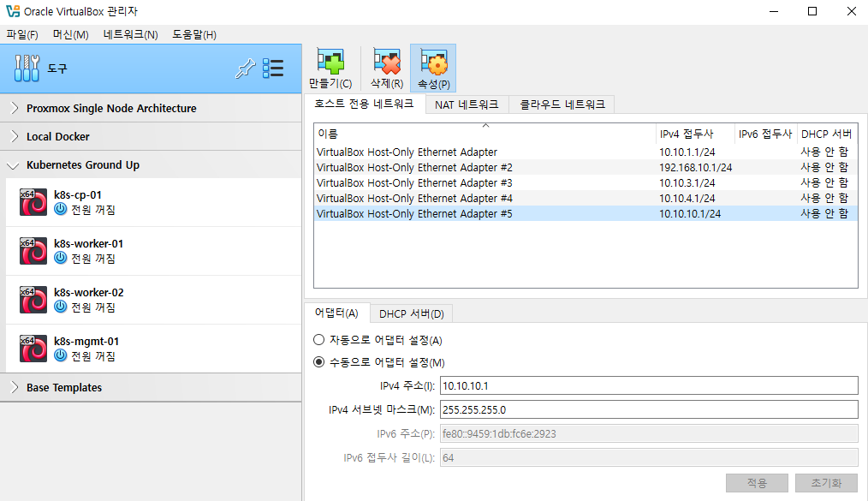Minimize the VirtualBox manager window

774,12
